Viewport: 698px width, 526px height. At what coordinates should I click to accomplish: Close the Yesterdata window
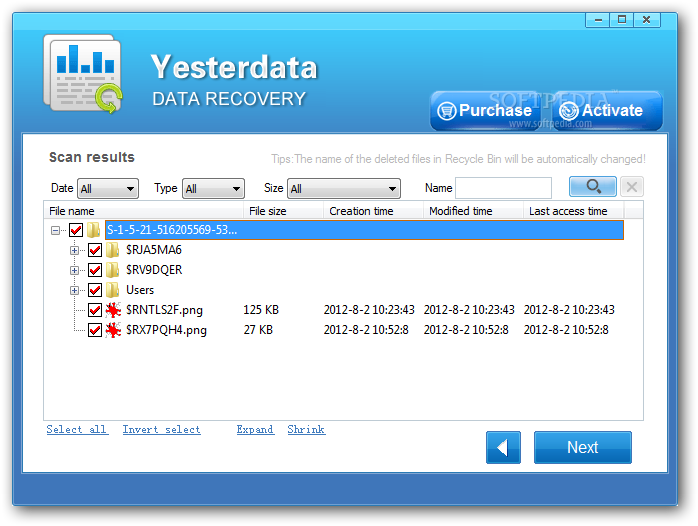coord(647,20)
